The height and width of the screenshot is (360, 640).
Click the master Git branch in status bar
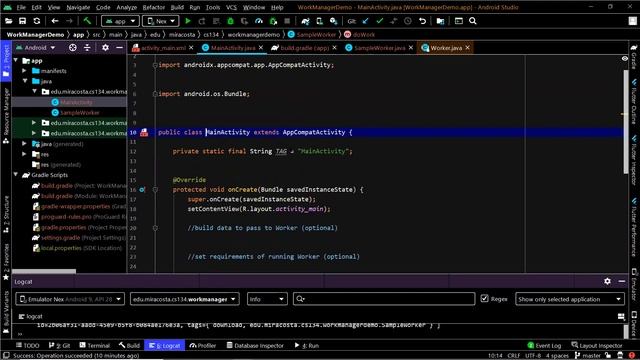pos(588,356)
